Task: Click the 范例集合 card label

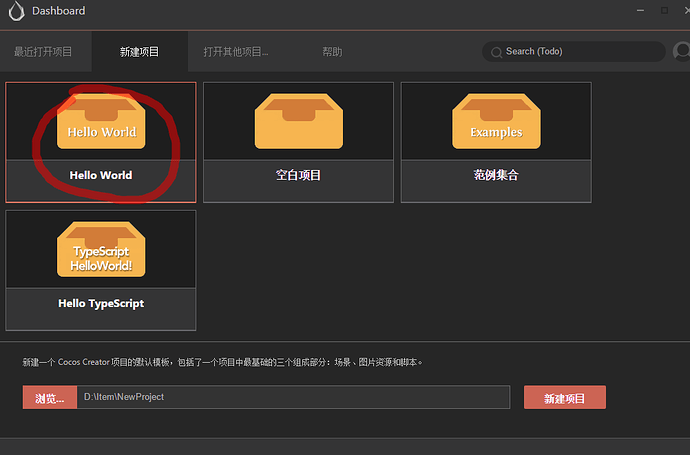Action: 496,175
